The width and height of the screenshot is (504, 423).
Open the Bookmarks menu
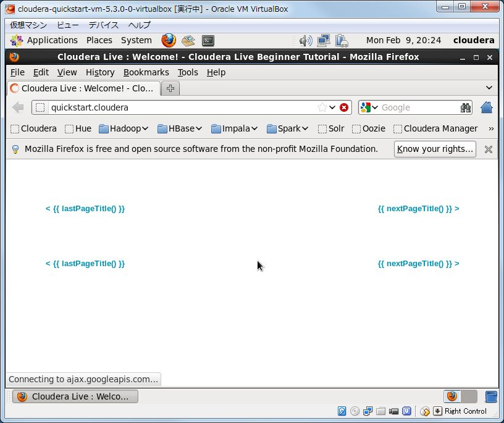click(146, 73)
